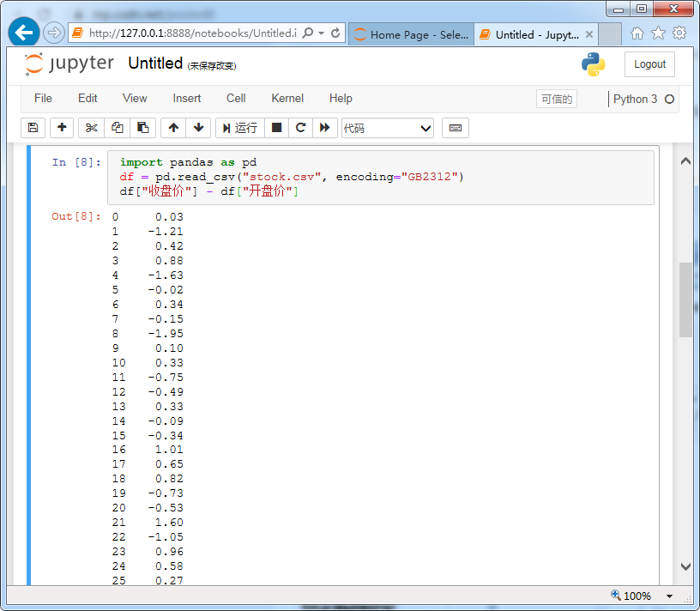Click the zoom magnifier icon in the status bar

point(616,595)
